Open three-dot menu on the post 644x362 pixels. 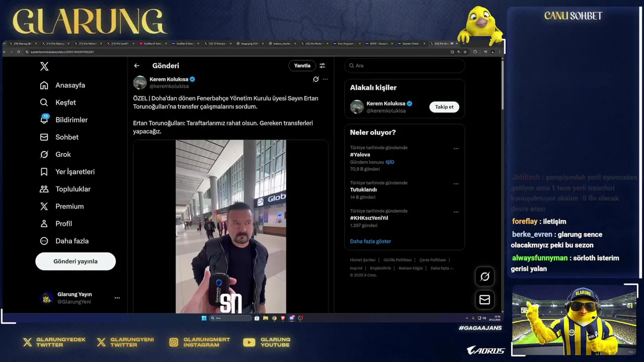coord(325,79)
